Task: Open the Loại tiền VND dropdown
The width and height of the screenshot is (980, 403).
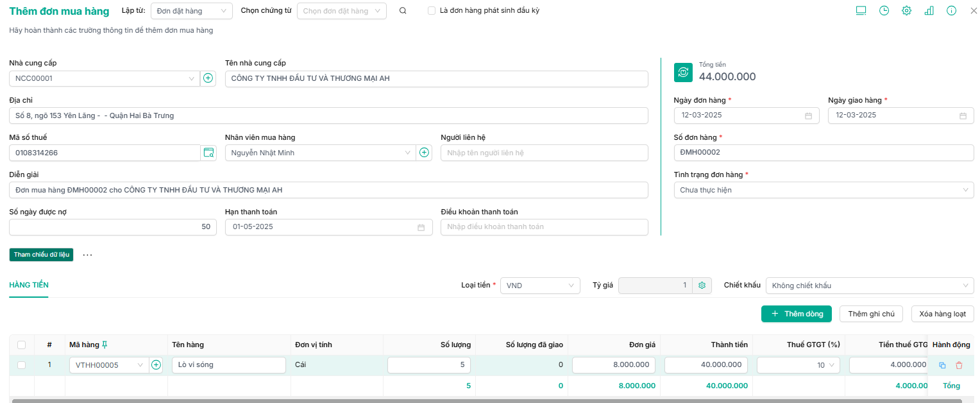Action: (541, 286)
